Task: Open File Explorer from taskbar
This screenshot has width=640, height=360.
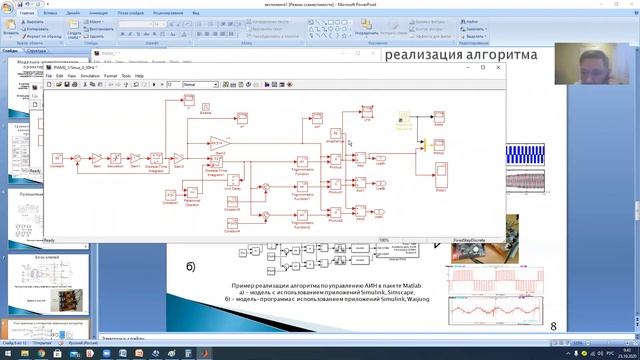Action: pos(25,353)
